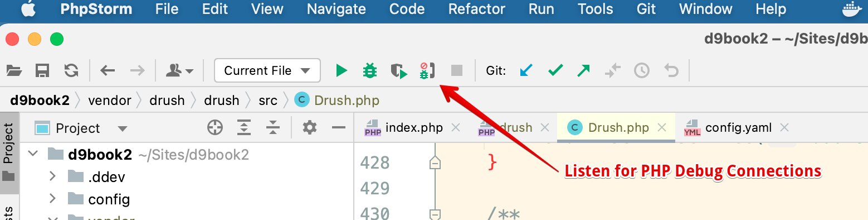This screenshot has height=220, width=868.
Task: Close the index.php tab
Action: tap(456, 128)
